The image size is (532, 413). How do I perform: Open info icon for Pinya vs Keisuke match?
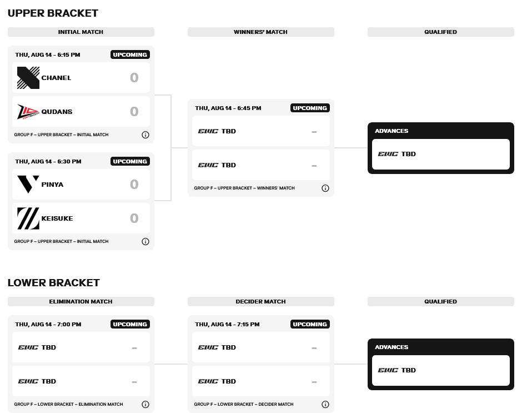click(145, 241)
